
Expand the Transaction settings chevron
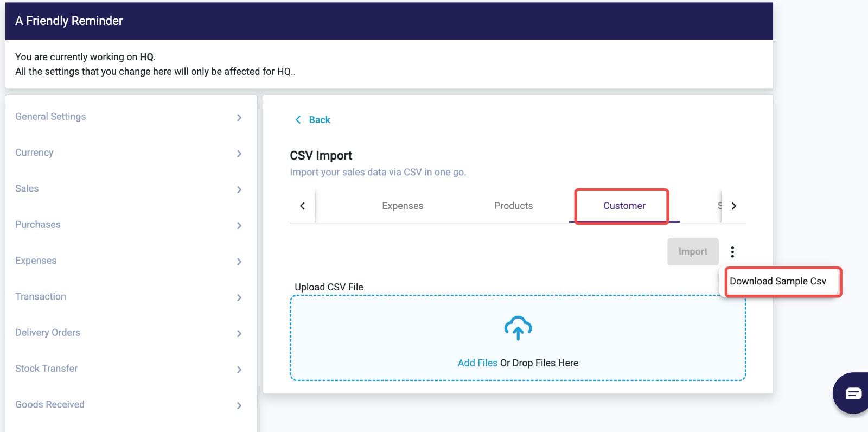239,297
